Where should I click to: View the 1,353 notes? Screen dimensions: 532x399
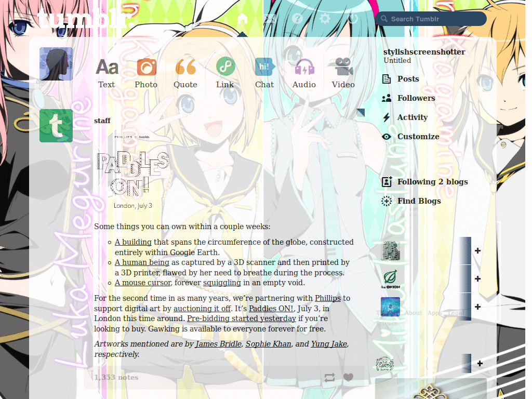click(x=116, y=377)
